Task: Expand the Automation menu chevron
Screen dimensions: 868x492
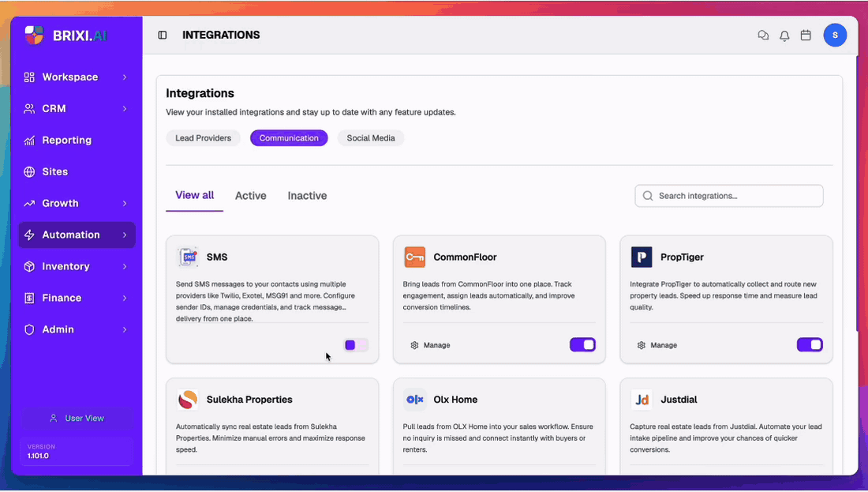Action: point(125,235)
